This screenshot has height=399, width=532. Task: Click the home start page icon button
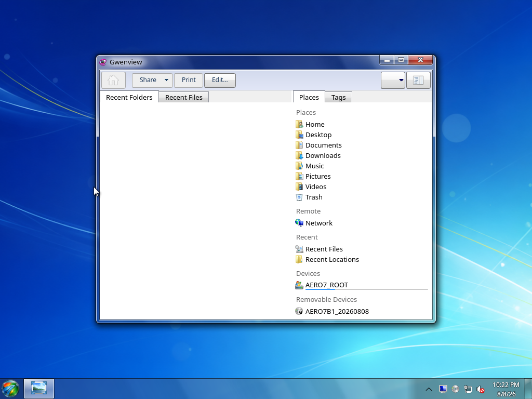tap(113, 81)
